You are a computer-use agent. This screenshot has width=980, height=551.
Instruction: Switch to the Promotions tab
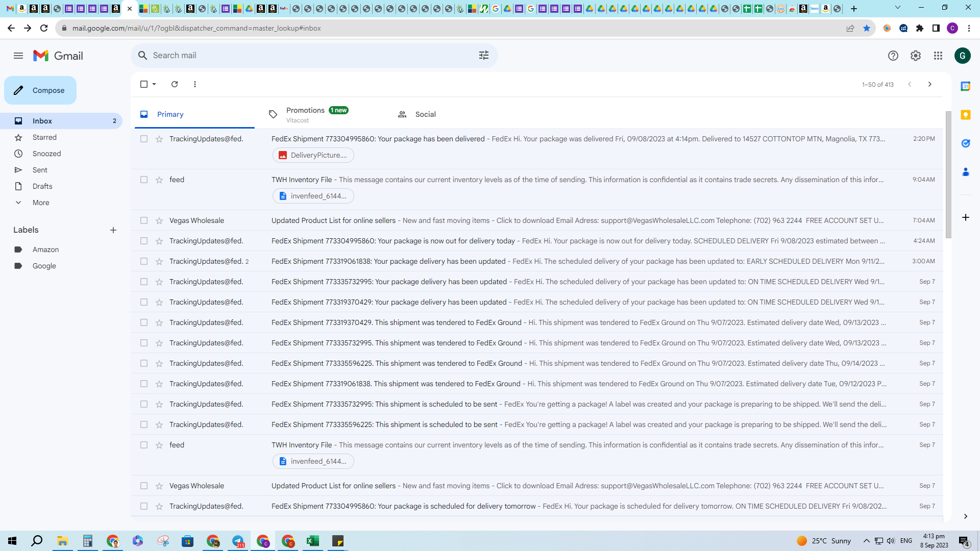pyautogui.click(x=323, y=114)
